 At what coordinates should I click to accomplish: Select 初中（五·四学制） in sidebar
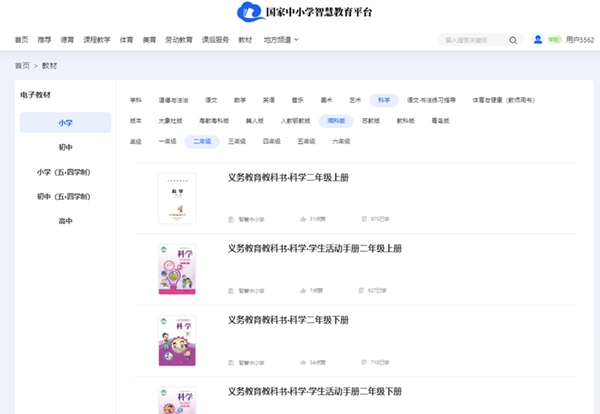click(x=64, y=197)
